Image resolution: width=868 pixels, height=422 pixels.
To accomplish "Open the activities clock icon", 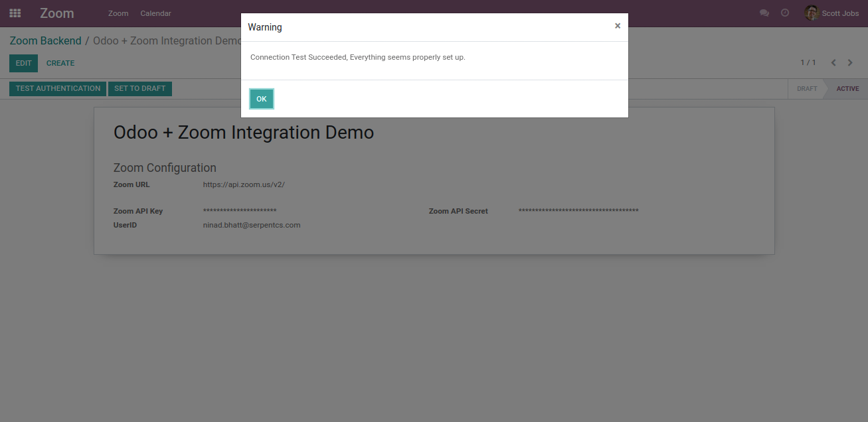I will tap(785, 13).
